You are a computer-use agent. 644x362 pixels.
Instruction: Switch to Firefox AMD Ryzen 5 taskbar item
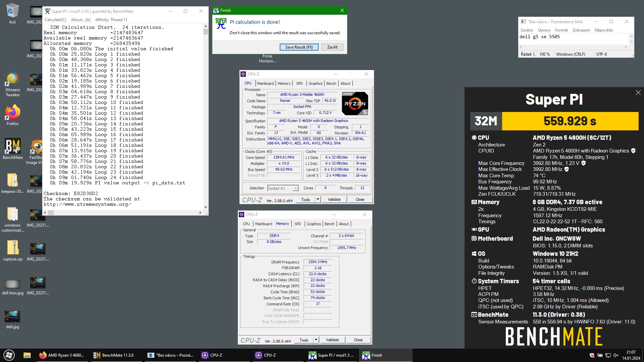point(62,355)
